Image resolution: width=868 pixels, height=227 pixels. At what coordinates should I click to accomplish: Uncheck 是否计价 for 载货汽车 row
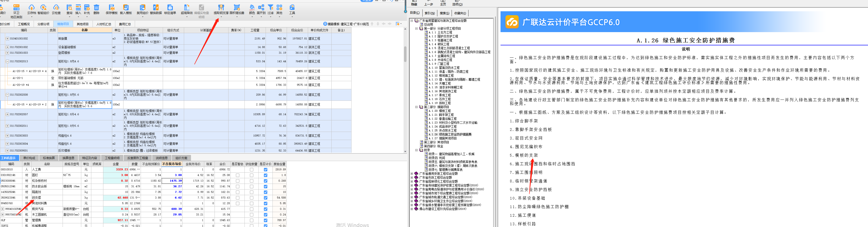pyautogui.click(x=266, y=209)
